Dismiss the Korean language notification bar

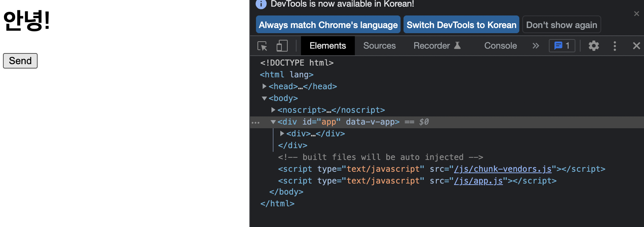coord(636,14)
